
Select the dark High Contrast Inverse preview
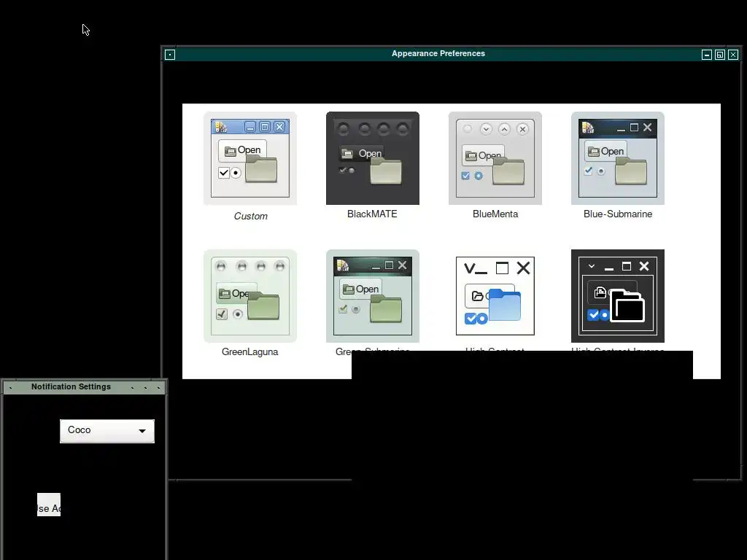tap(617, 296)
